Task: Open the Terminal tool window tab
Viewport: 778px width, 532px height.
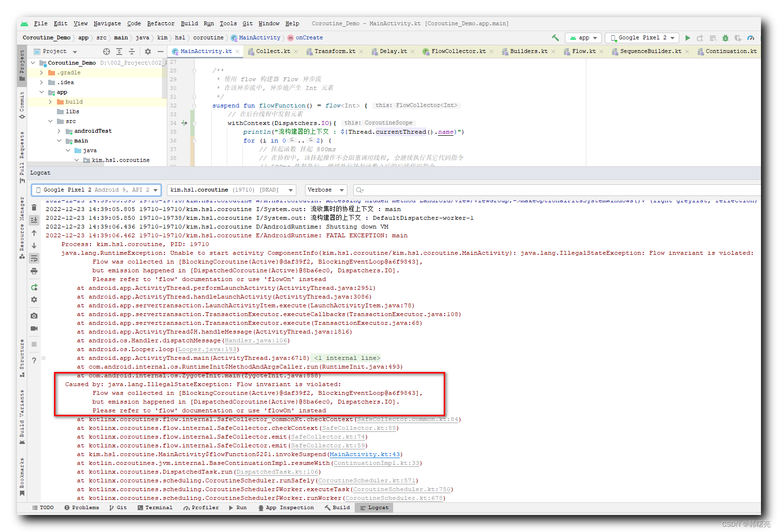Action: [155, 508]
